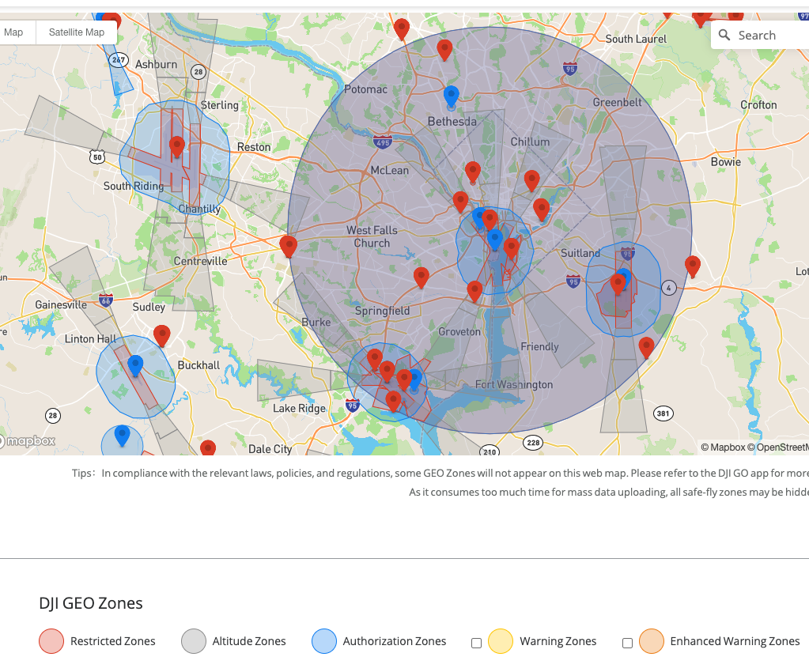This screenshot has height=672, width=809.
Task: Select the red pin northeast of route 381 shield
Action: (646, 347)
